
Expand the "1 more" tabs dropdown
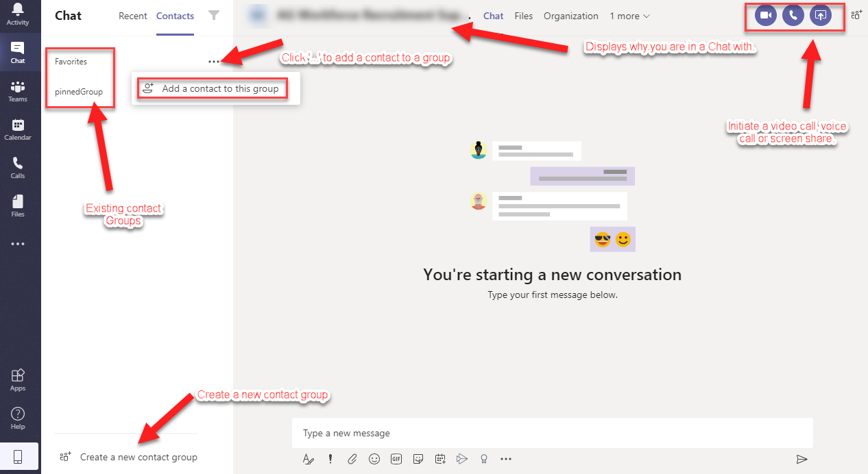point(629,16)
